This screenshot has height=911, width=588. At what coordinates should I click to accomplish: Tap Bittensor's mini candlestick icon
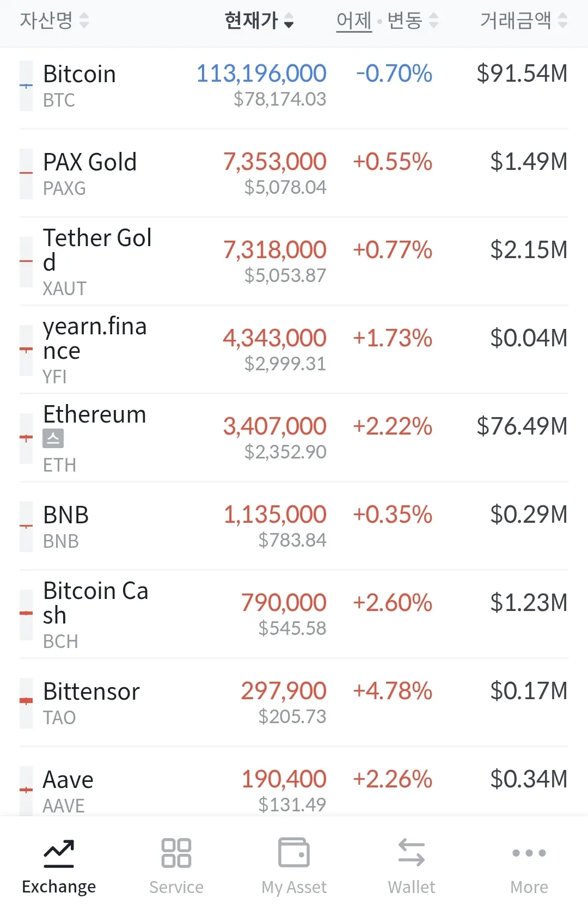26,702
